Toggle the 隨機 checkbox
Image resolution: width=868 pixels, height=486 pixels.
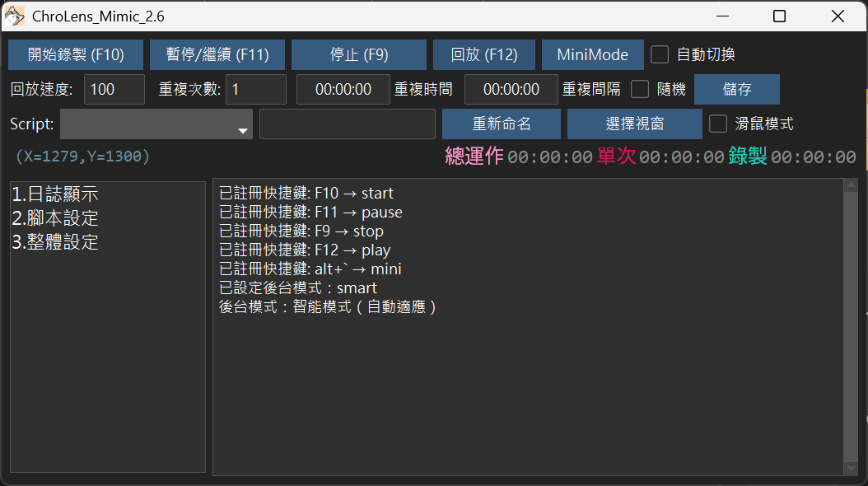coord(640,89)
